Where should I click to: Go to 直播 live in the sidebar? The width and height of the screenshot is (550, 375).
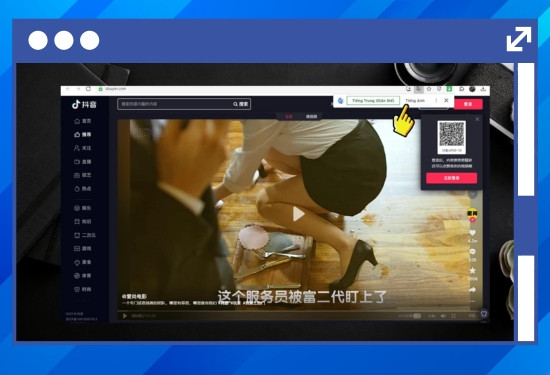pos(83,162)
